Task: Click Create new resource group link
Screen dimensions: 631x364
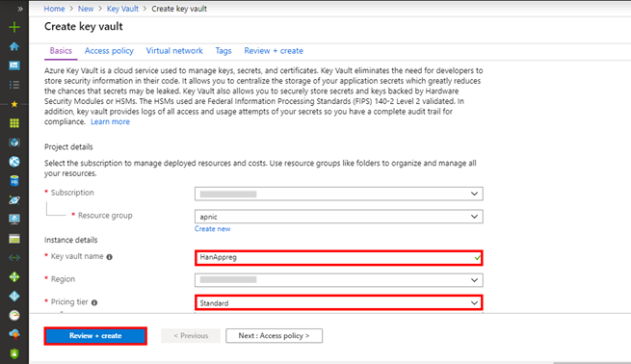Action: tap(213, 229)
